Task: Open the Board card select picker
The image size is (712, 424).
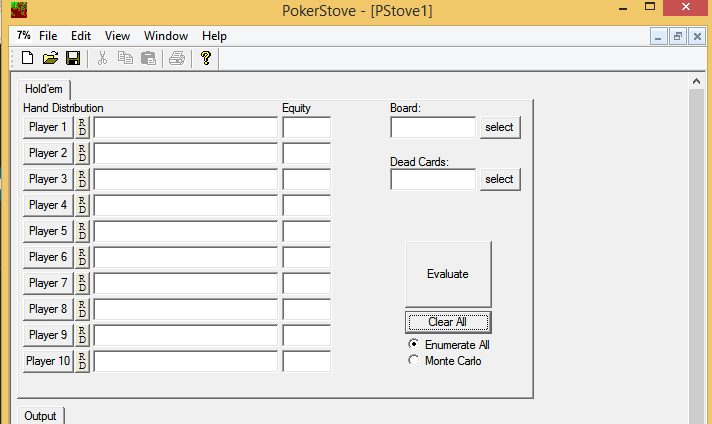Action: tap(500, 127)
